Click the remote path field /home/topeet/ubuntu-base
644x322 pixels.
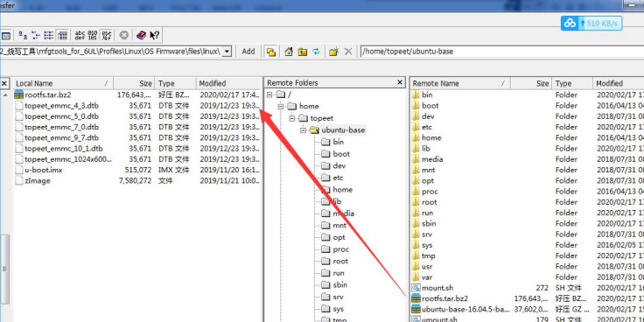[x=502, y=52]
